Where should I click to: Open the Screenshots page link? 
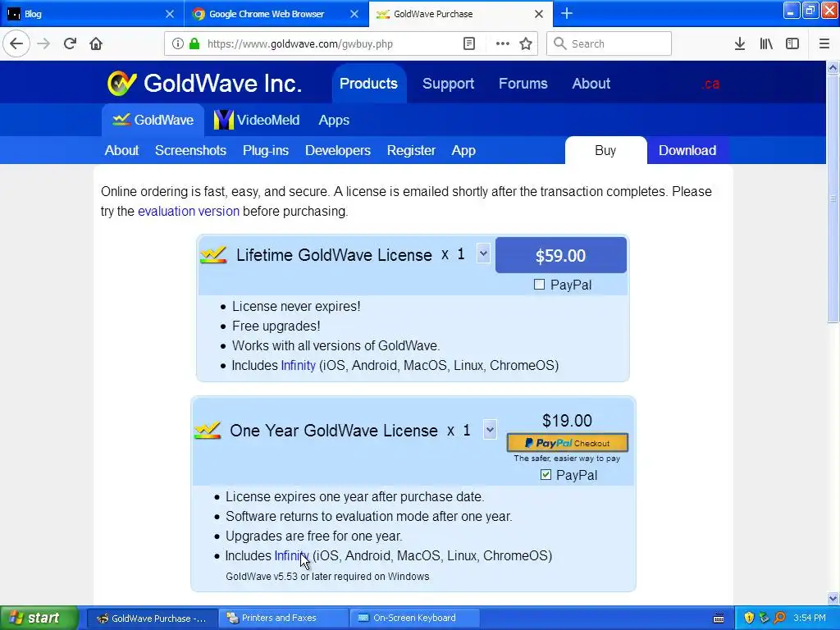click(x=190, y=151)
